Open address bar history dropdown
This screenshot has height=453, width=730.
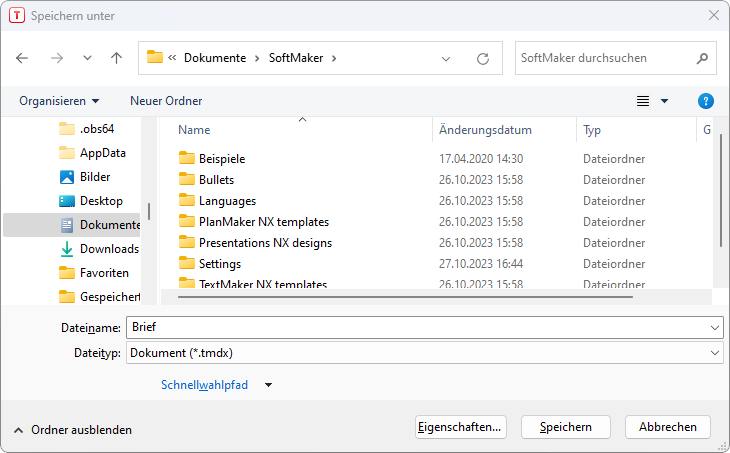[446, 59]
